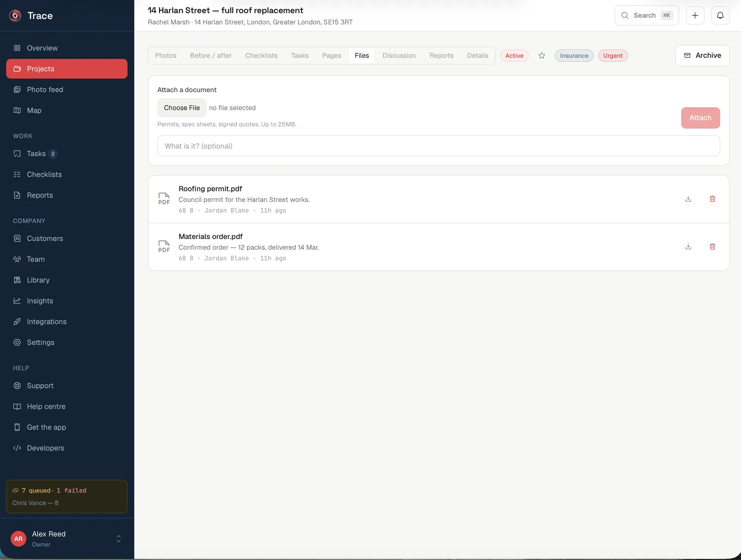The width and height of the screenshot is (741, 560).
Task: Open Support in Help section
Action: [x=67, y=386]
